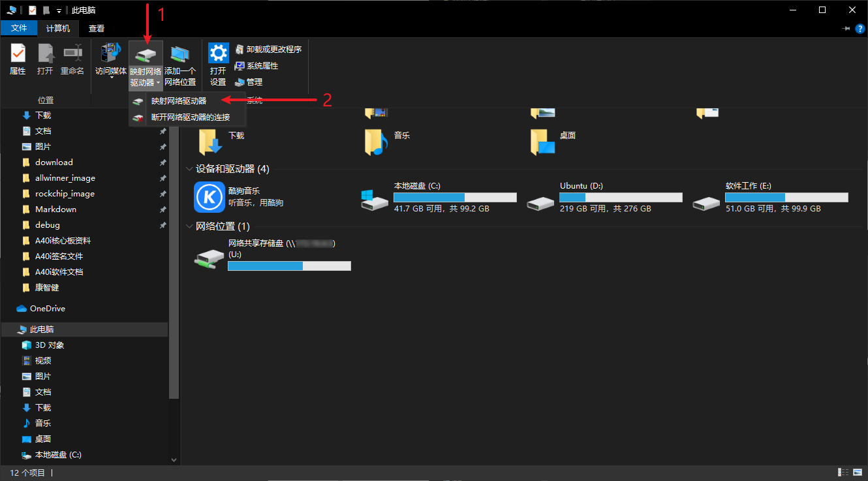
Task: Switch to the 查看 ribbon tab
Action: pos(97,29)
